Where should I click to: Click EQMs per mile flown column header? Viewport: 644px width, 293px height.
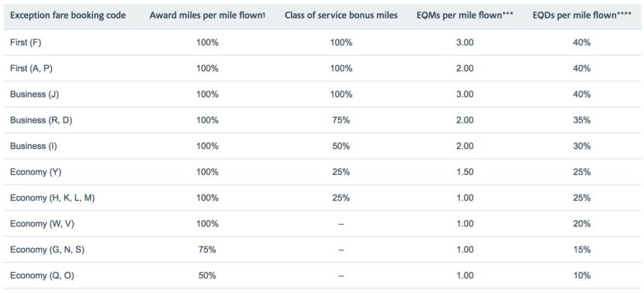(466, 16)
